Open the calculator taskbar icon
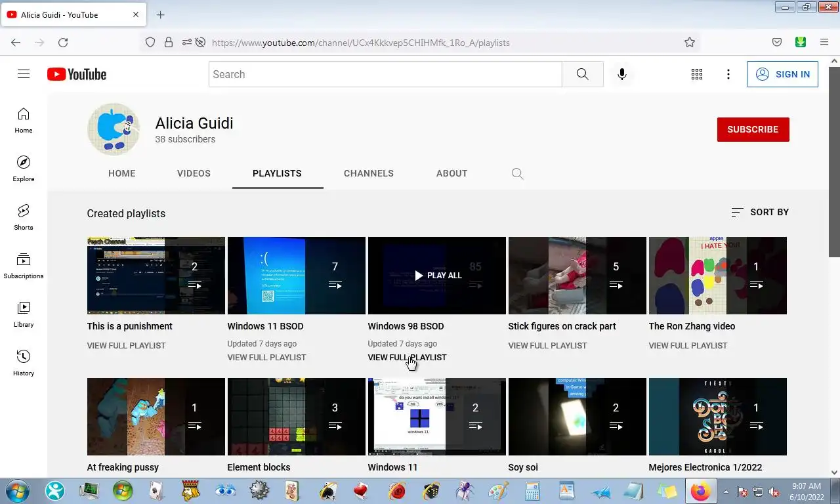This screenshot has height=504, width=840. coord(532,490)
